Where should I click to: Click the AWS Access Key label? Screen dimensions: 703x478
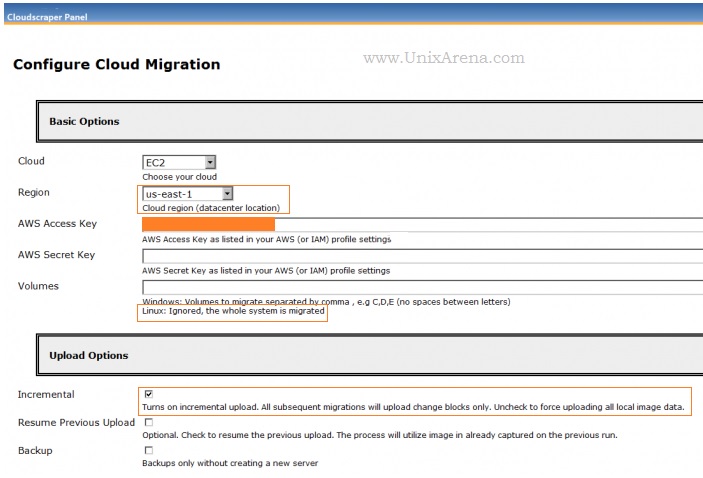point(57,224)
